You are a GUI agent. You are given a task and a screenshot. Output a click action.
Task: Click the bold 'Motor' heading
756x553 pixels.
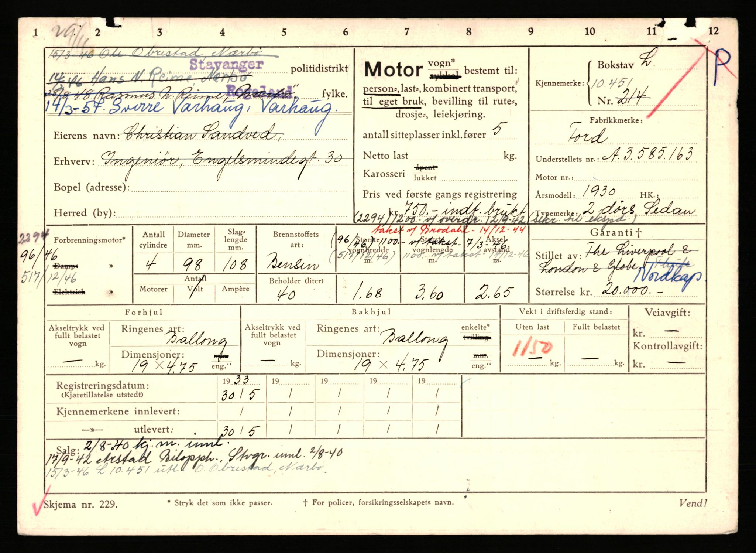[x=393, y=69]
